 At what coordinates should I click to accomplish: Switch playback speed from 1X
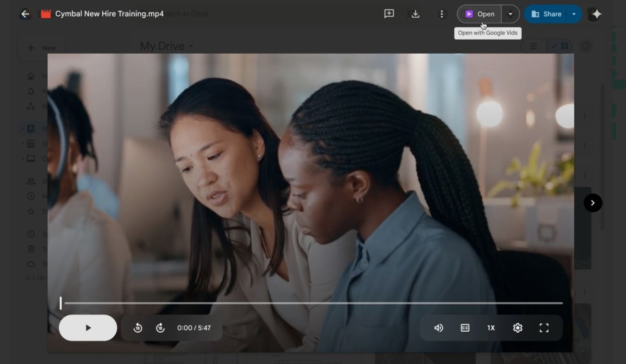[x=490, y=327]
